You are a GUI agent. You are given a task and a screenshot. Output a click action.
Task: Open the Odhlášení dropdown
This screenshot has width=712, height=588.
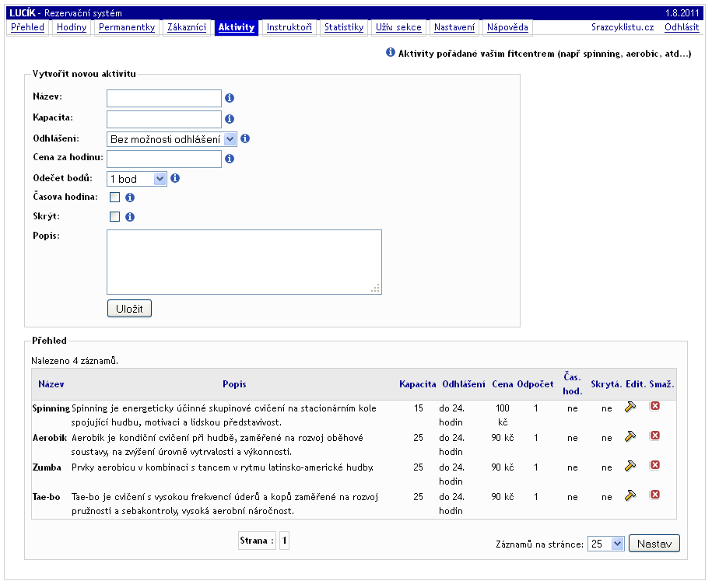[172, 139]
